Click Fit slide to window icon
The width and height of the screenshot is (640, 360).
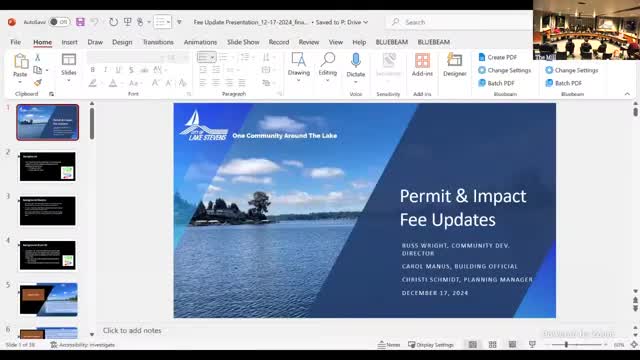[x=634, y=345]
